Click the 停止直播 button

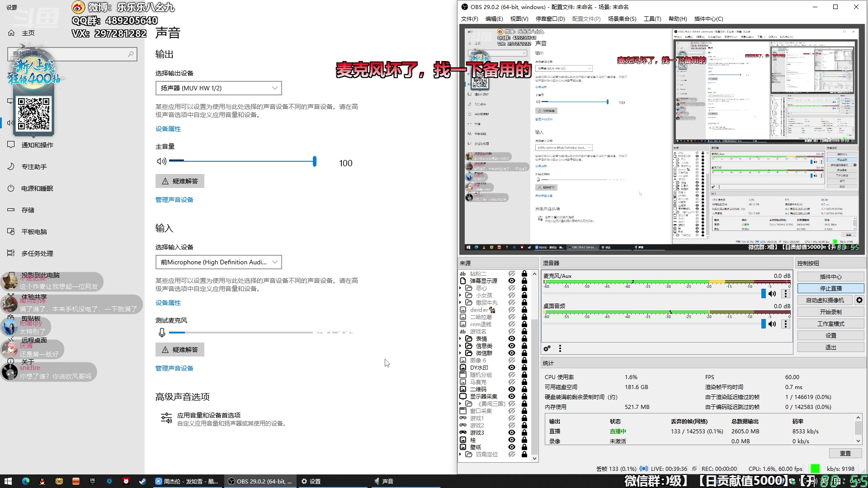[830, 288]
